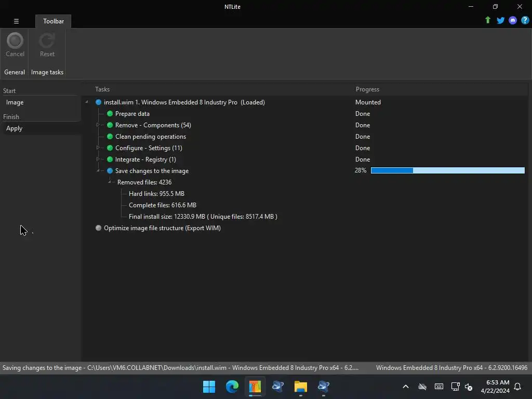Click the Reset arrow icon
Viewport: 532px width, 399px height.
47,41
